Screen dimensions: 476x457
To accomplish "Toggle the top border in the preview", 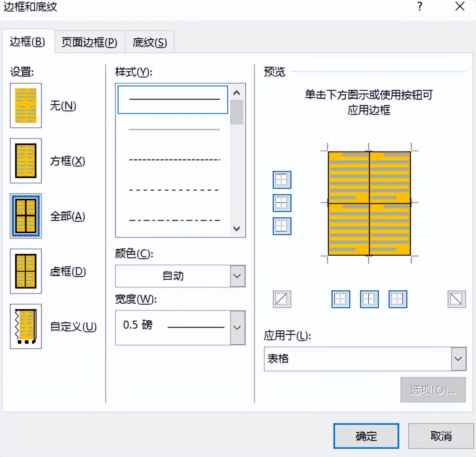I will 282,180.
